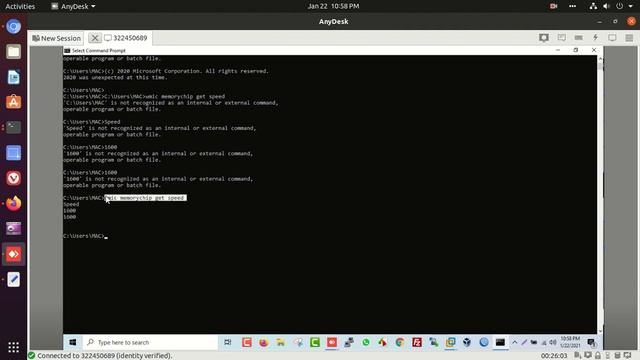
Task: Open the three-dots indicator in top bar
Action: [x=572, y=6]
